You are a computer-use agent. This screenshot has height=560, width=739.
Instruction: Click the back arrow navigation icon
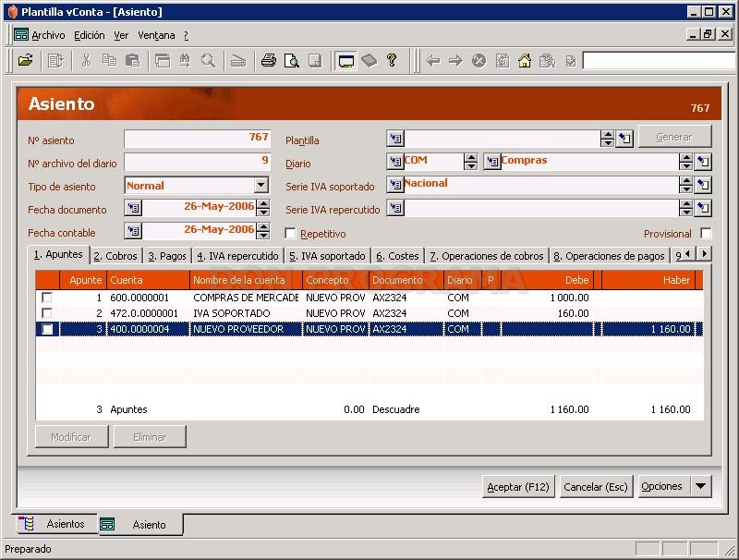pos(432,60)
